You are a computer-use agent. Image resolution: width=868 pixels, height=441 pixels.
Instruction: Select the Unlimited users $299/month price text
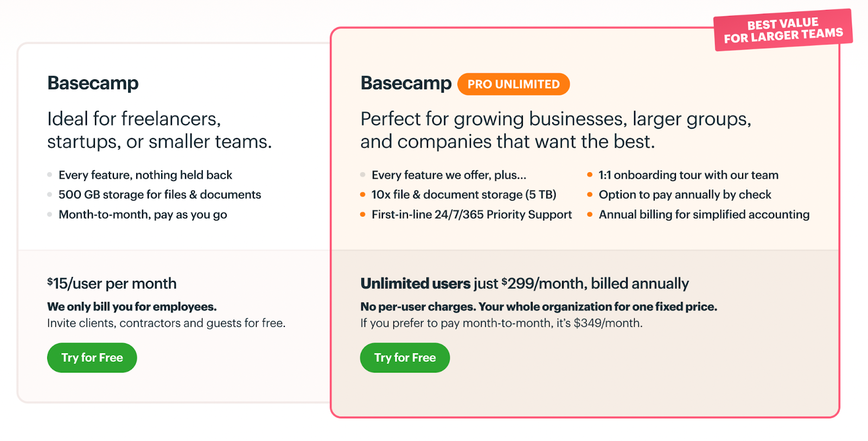pos(525,283)
